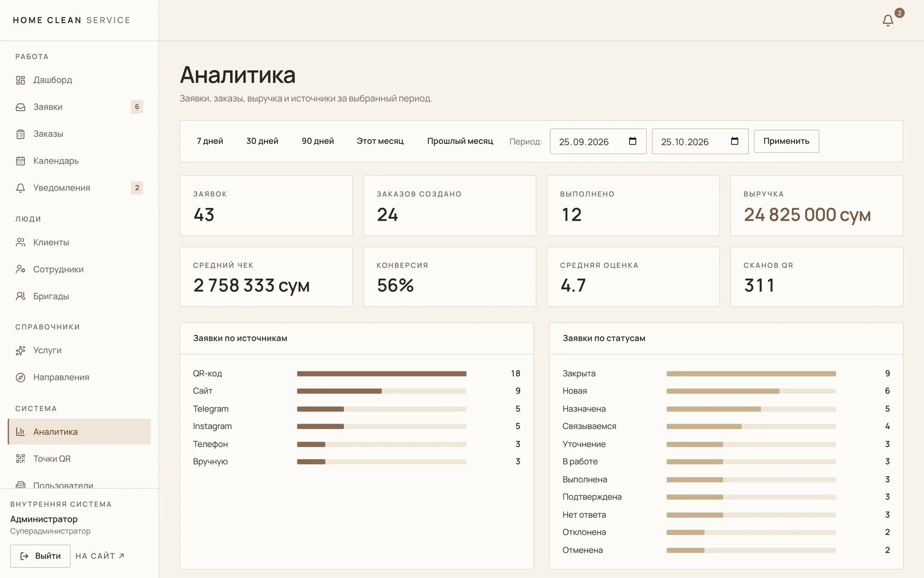Open Точки QR page in the sidebar
Image resolution: width=924 pixels, height=578 pixels.
click(79, 459)
